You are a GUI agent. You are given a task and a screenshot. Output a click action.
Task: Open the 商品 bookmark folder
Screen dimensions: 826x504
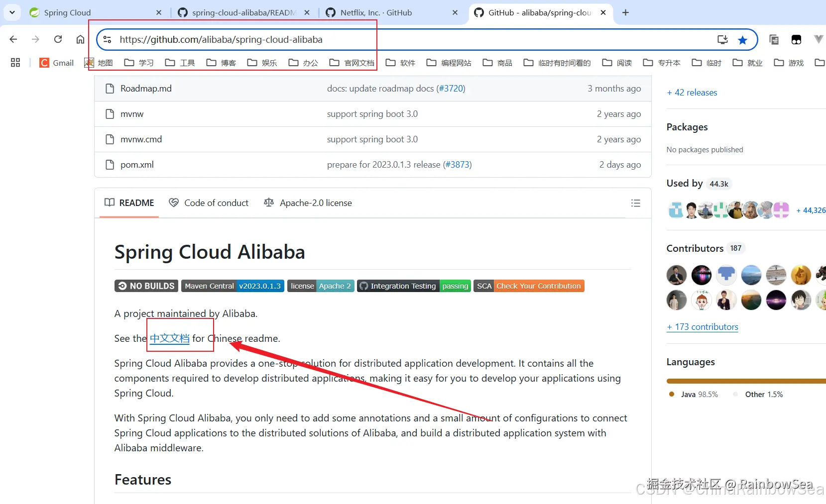point(497,63)
